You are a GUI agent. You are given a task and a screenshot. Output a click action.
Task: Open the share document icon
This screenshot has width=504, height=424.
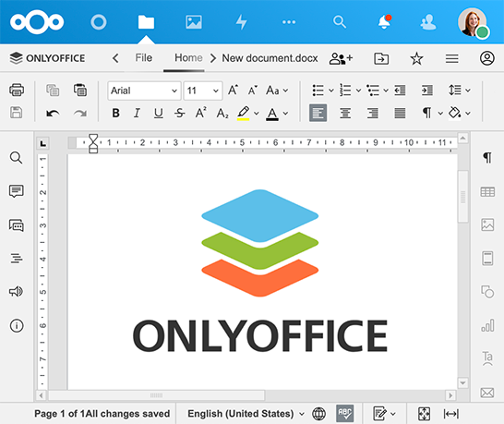341,58
